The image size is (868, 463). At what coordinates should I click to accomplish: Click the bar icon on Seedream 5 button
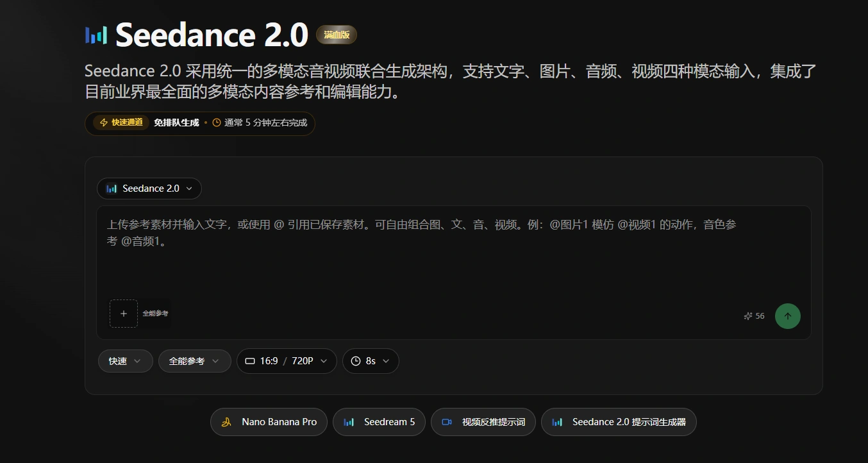coord(349,422)
